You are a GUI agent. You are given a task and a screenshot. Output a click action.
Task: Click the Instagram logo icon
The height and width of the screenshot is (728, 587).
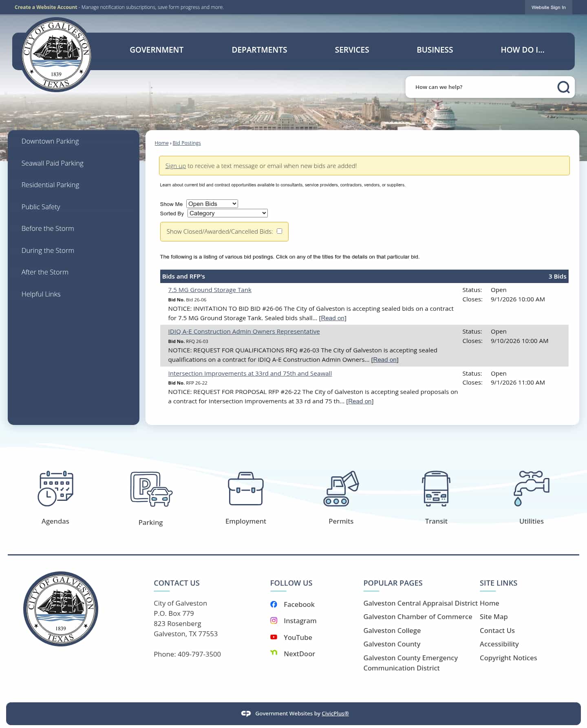coord(274,620)
